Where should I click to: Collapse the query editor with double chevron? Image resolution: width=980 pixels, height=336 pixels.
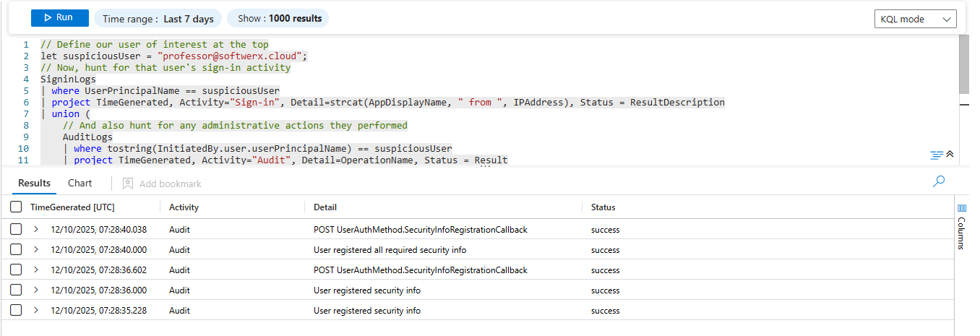tap(950, 155)
